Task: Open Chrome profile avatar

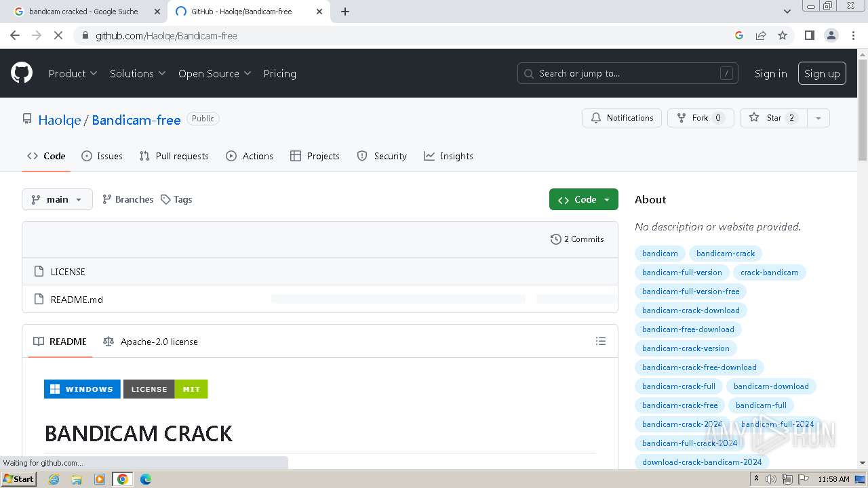Action: click(x=831, y=35)
